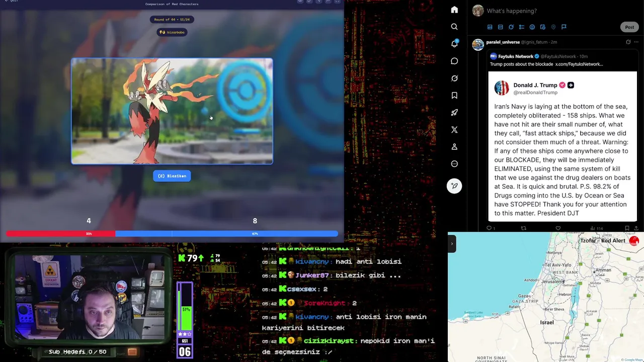Like the post with heart icon

click(558, 228)
